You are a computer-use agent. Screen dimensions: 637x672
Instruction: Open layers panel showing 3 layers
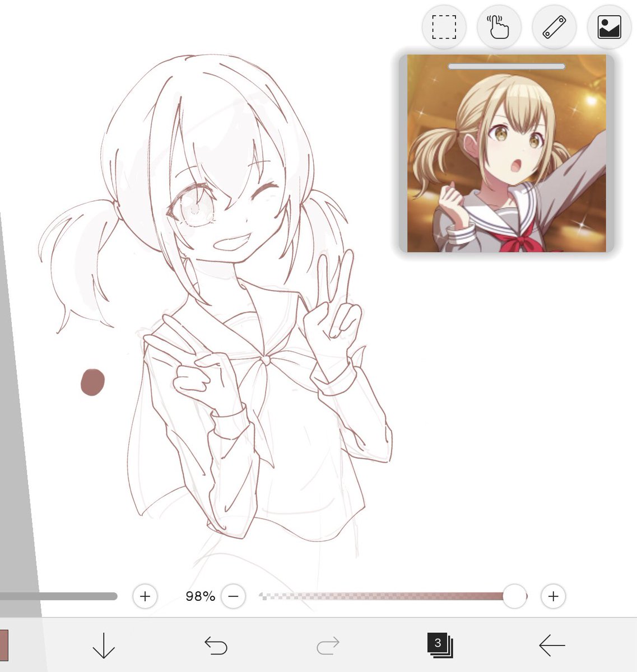[440, 646]
